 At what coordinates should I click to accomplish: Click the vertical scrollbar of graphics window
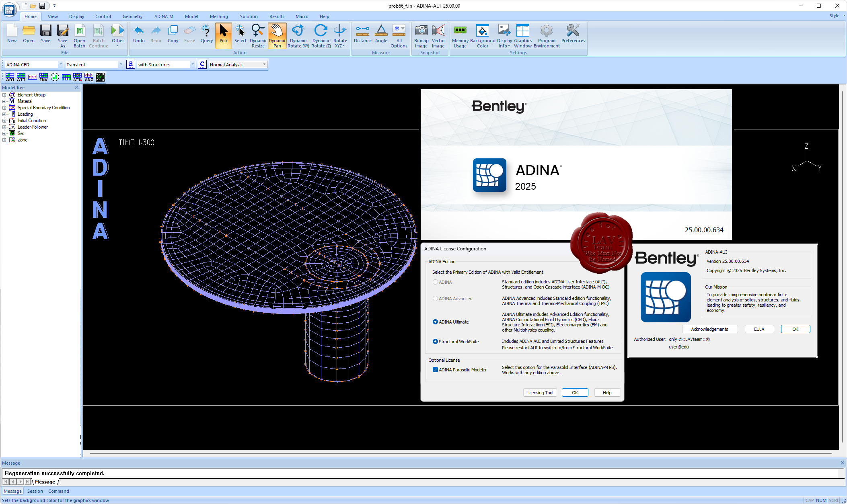click(843, 266)
